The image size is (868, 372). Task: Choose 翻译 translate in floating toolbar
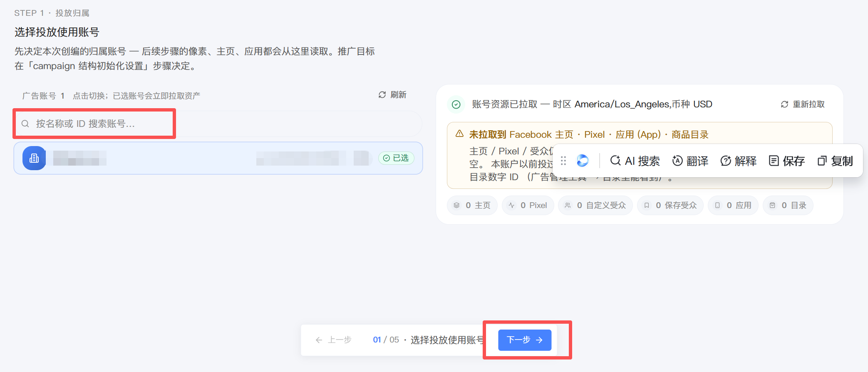690,161
